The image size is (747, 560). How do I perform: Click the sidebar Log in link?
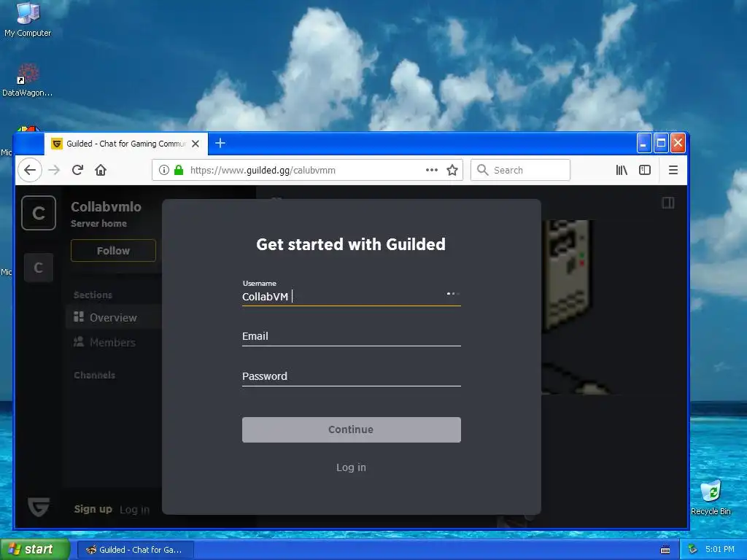[x=134, y=510]
